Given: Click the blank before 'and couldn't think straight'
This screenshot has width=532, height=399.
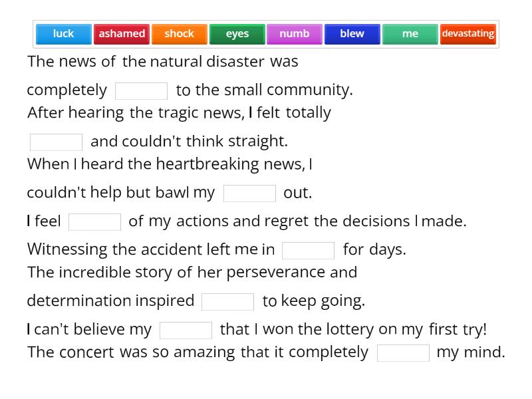Looking at the screenshot, I should [56, 140].
